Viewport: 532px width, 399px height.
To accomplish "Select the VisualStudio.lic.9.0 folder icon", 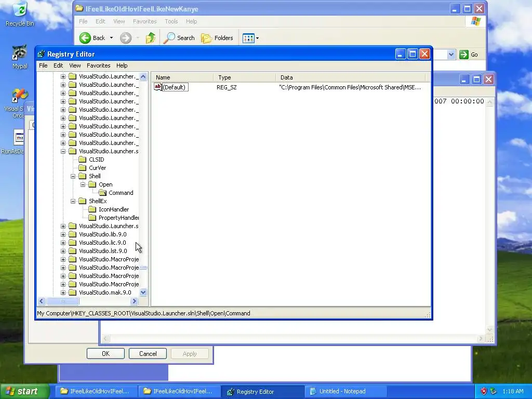I will coord(72,243).
